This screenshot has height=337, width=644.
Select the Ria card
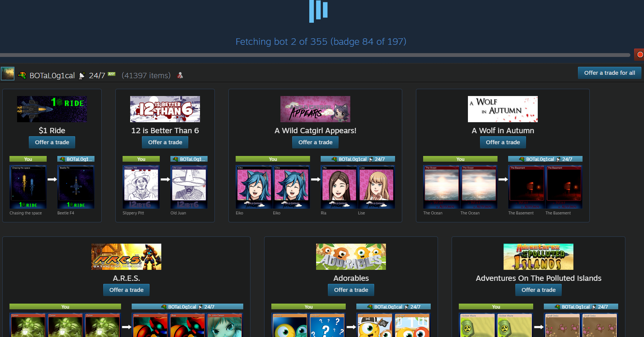[339, 187]
